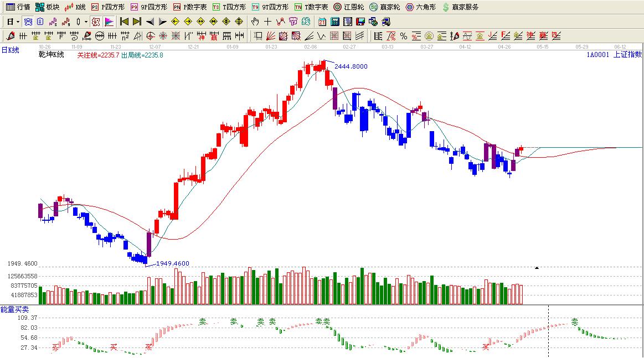
Task: Select the hand pan tool
Action: pos(255,22)
